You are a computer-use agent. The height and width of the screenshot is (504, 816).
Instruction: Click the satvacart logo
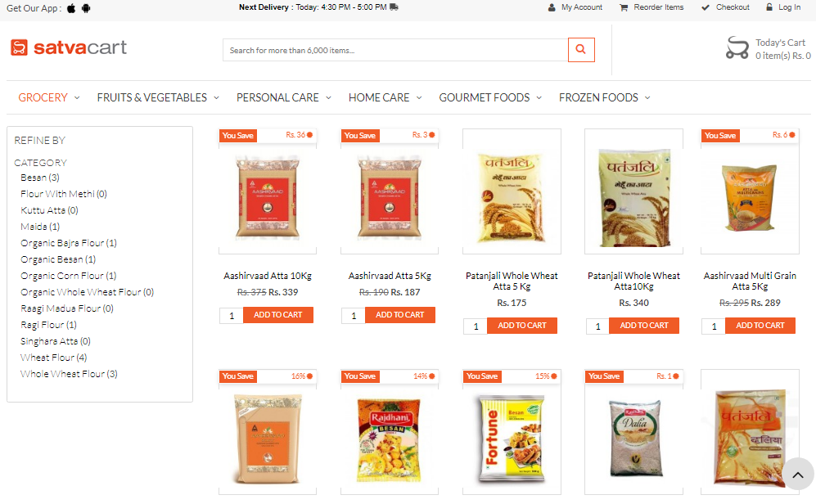(x=69, y=47)
